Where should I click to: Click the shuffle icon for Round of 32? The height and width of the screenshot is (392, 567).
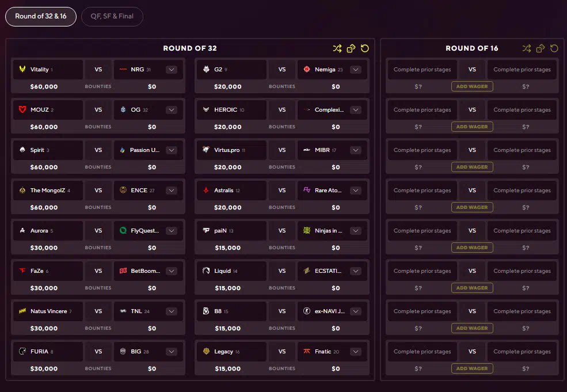click(337, 48)
